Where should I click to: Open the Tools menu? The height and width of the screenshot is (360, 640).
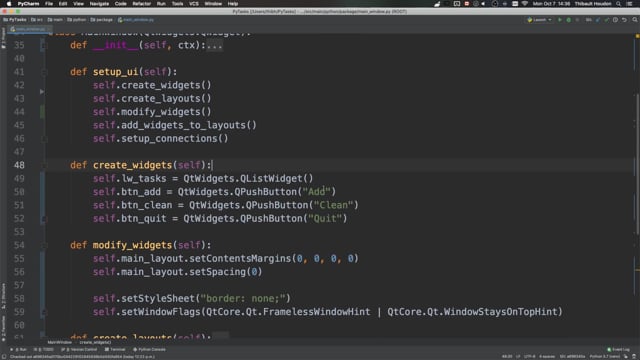177,4
